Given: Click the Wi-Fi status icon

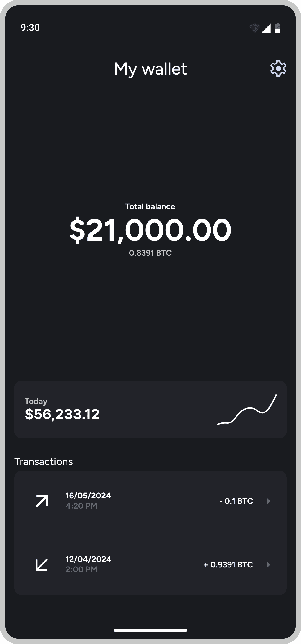Looking at the screenshot, I should (254, 28).
